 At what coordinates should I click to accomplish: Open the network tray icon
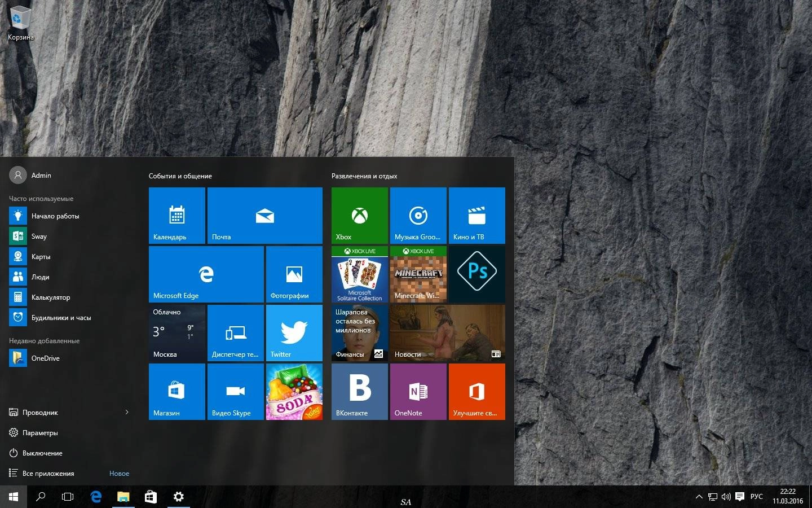tap(713, 497)
